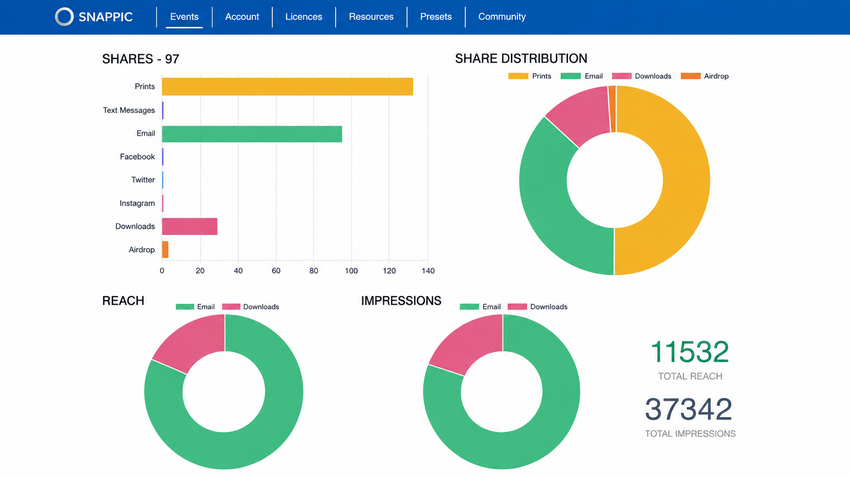
Task: Toggle Downloads legend in Reach chart
Action: (x=250, y=307)
